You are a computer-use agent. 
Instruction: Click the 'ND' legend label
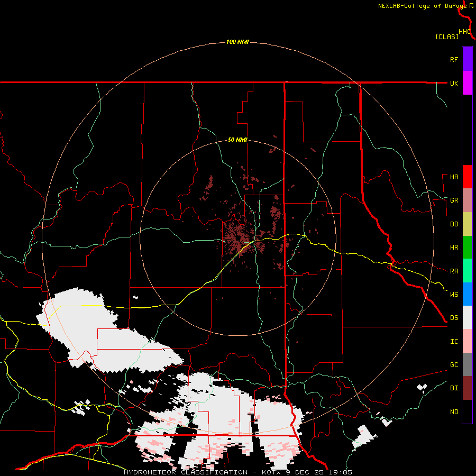pyautogui.click(x=454, y=412)
